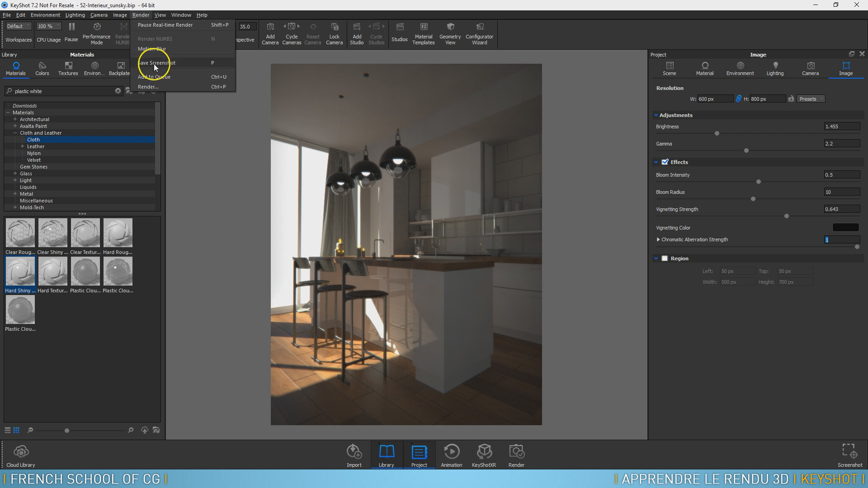Toggle the resolution aspect lock

click(x=739, y=98)
